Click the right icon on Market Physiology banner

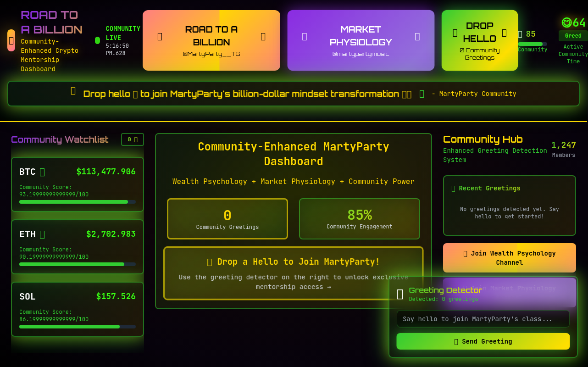pos(417,37)
